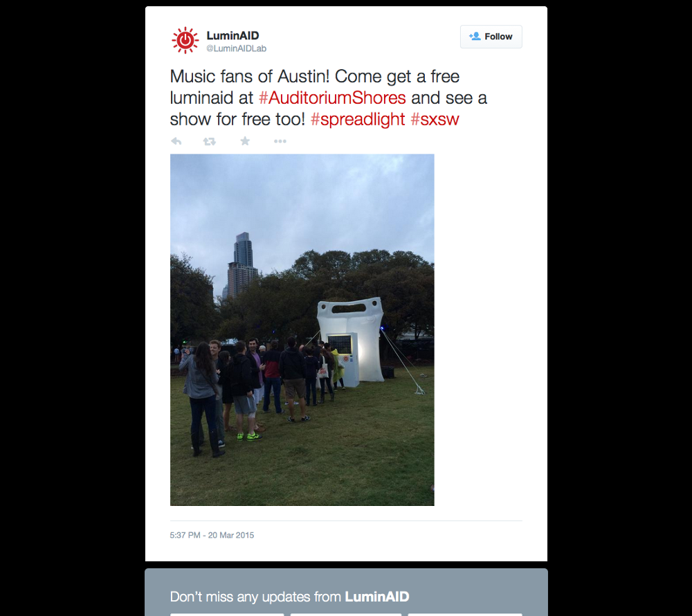The image size is (692, 616).
Task: Follow the LuminAID account
Action: point(491,37)
